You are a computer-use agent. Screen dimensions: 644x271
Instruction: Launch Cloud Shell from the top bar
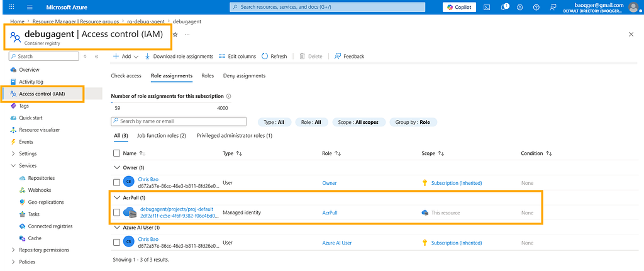(487, 7)
